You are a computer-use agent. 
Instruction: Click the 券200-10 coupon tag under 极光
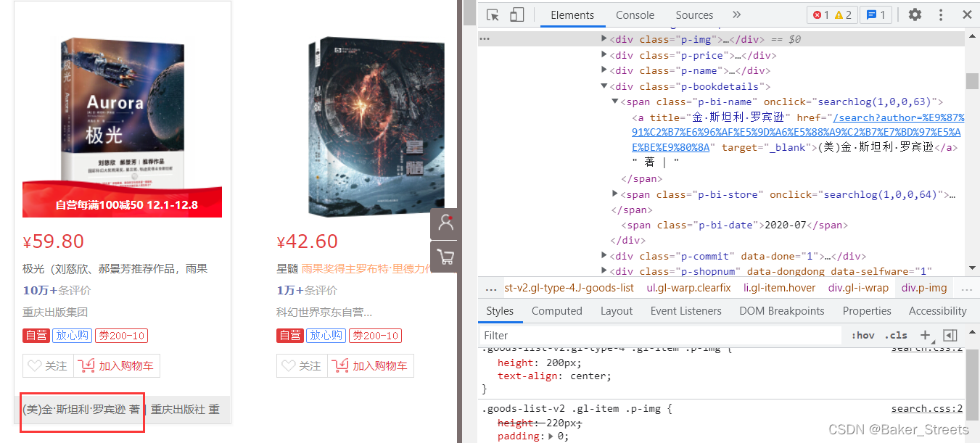point(121,336)
